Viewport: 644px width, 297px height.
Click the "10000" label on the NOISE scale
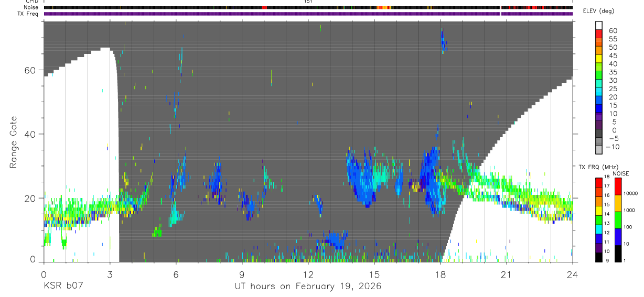tap(631, 193)
